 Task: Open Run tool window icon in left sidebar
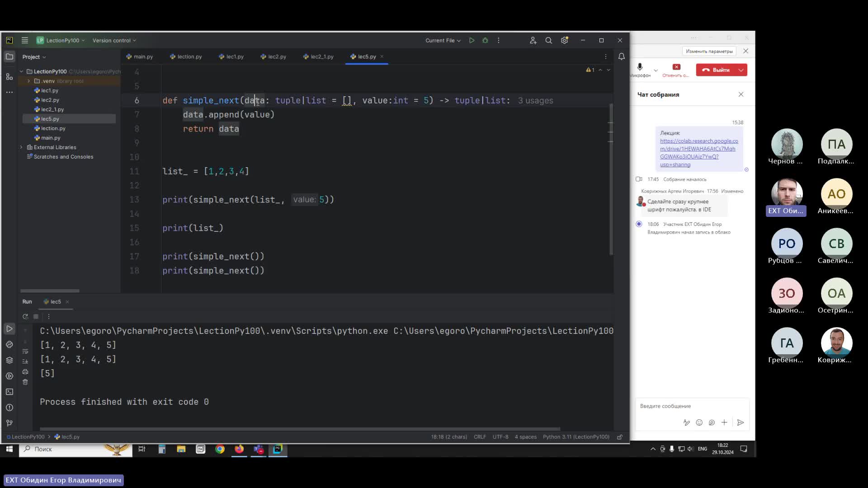pos(9,329)
